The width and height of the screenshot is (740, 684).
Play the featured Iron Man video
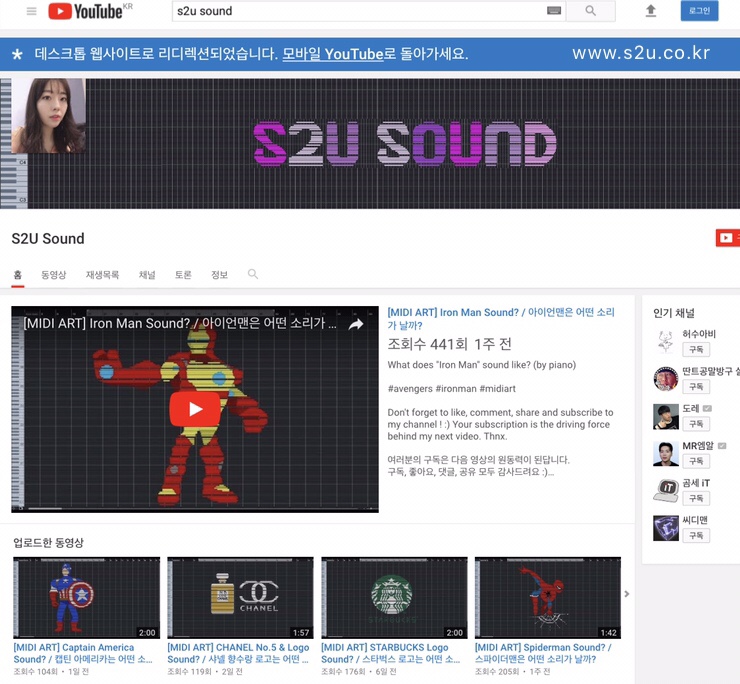tap(195, 409)
